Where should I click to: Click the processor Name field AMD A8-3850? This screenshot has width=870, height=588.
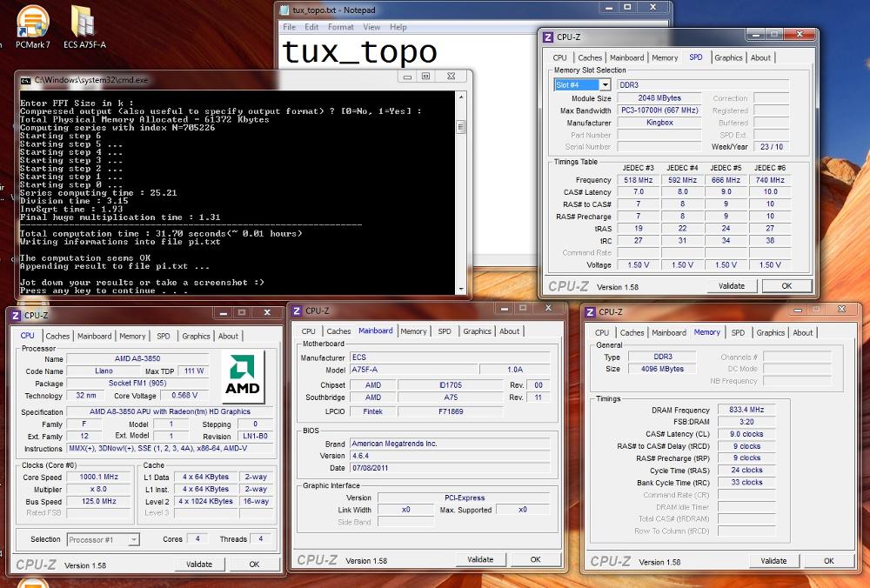pos(137,358)
